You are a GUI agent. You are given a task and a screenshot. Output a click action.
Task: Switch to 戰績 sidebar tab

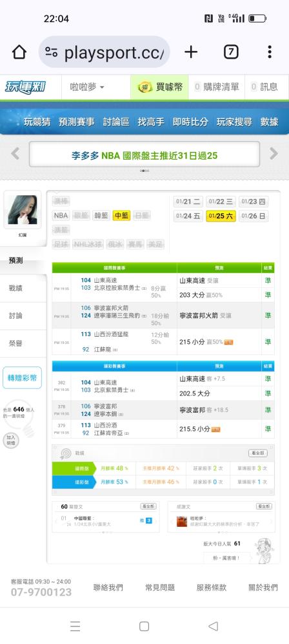point(23,288)
